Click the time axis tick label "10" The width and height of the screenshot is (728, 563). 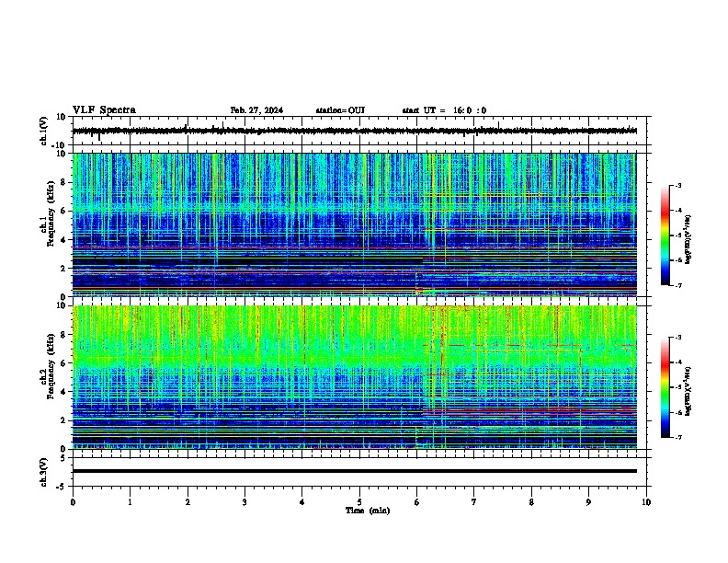click(646, 502)
